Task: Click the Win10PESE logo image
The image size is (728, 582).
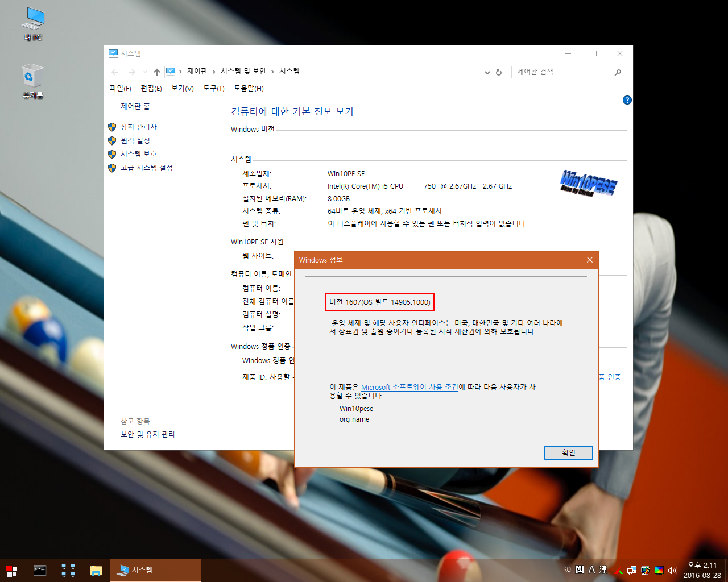Action: pos(589,183)
